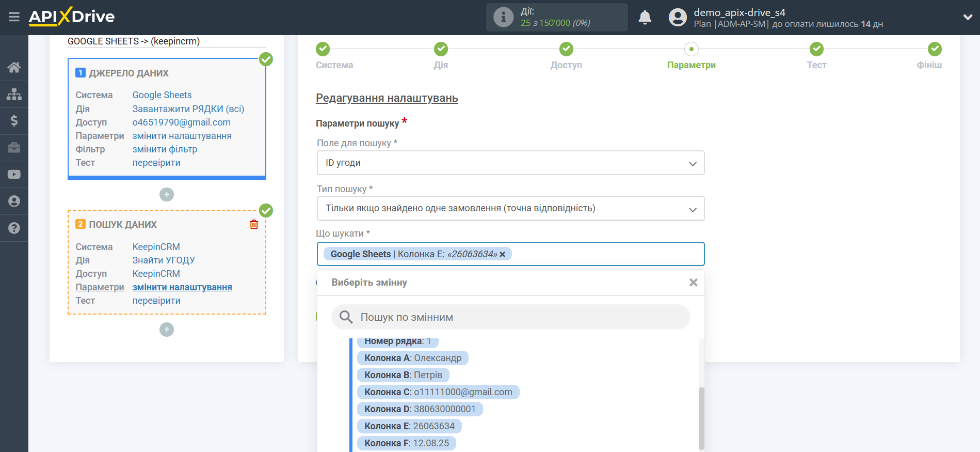Click the ApiX-Drive logo
Viewport: 980px width, 452px height.
tap(72, 17)
